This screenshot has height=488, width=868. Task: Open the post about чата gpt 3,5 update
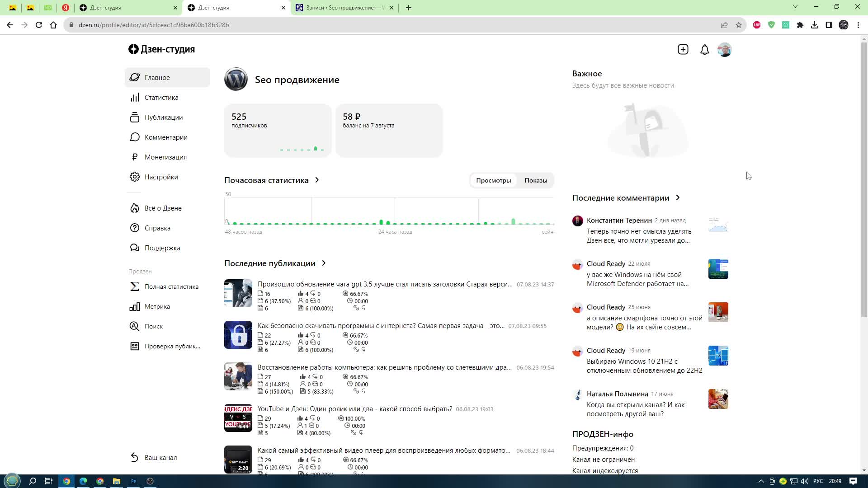click(385, 284)
